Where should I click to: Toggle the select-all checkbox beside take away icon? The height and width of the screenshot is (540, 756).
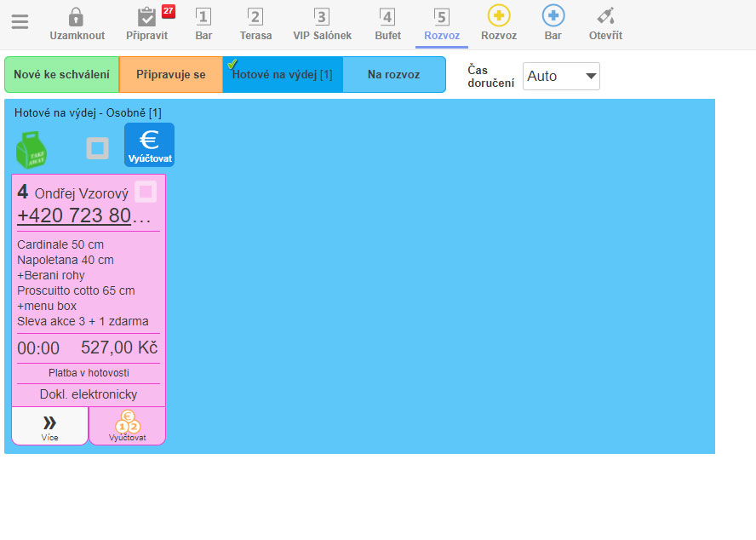[98, 148]
